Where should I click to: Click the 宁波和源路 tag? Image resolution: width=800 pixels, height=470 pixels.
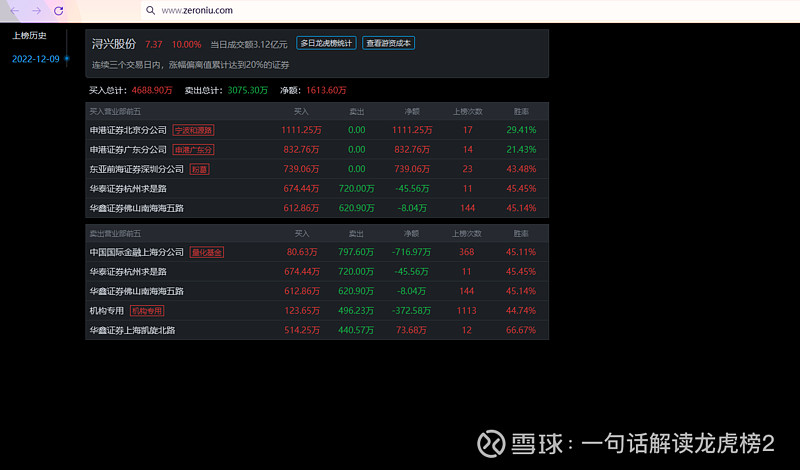[x=193, y=130]
